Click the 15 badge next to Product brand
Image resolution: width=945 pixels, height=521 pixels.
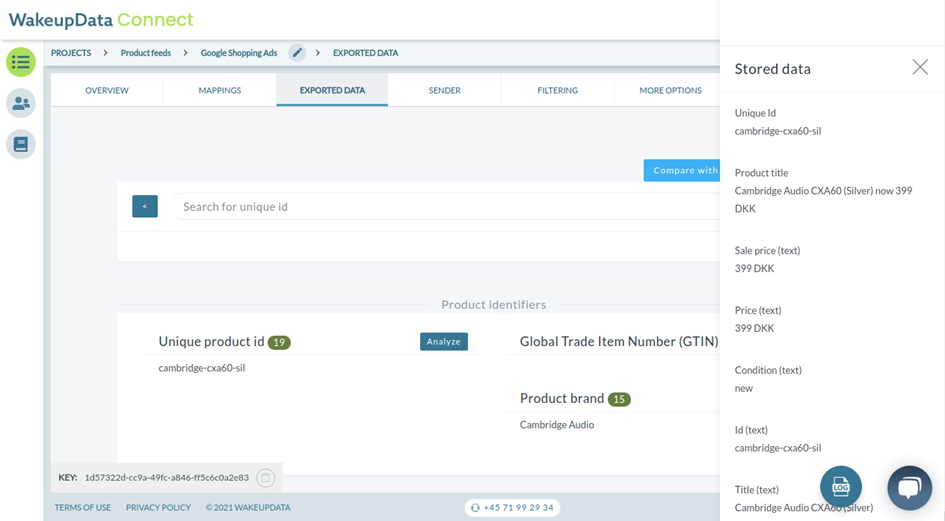pyautogui.click(x=619, y=399)
